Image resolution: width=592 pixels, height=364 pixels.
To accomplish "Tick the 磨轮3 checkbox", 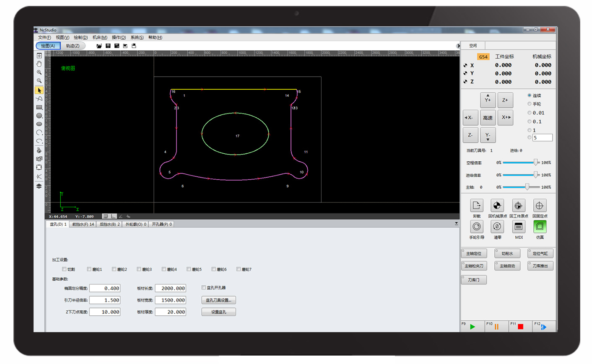I will pyautogui.click(x=139, y=269).
